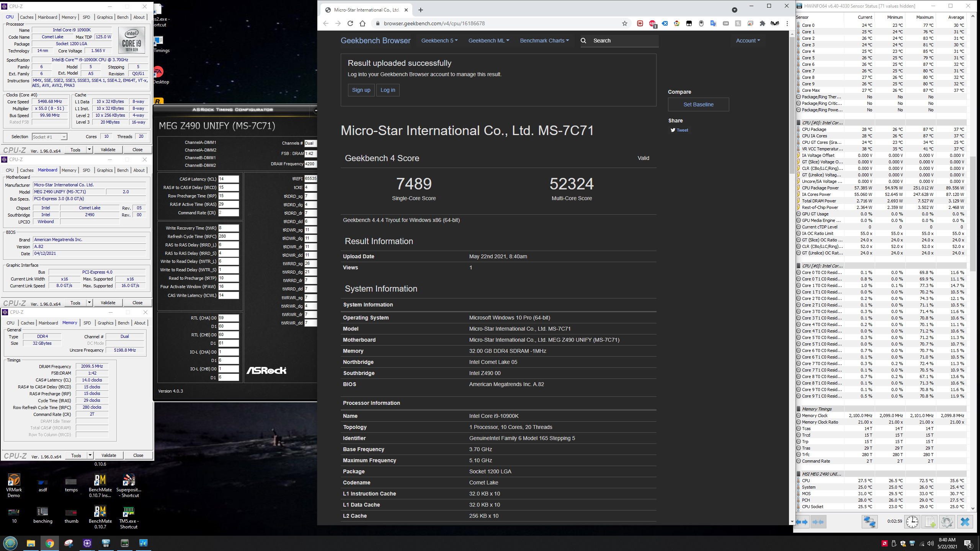Image resolution: width=980 pixels, height=551 pixels.
Task: Select Graphics tab in Mainboard CPU-Z window
Action: coord(105,170)
